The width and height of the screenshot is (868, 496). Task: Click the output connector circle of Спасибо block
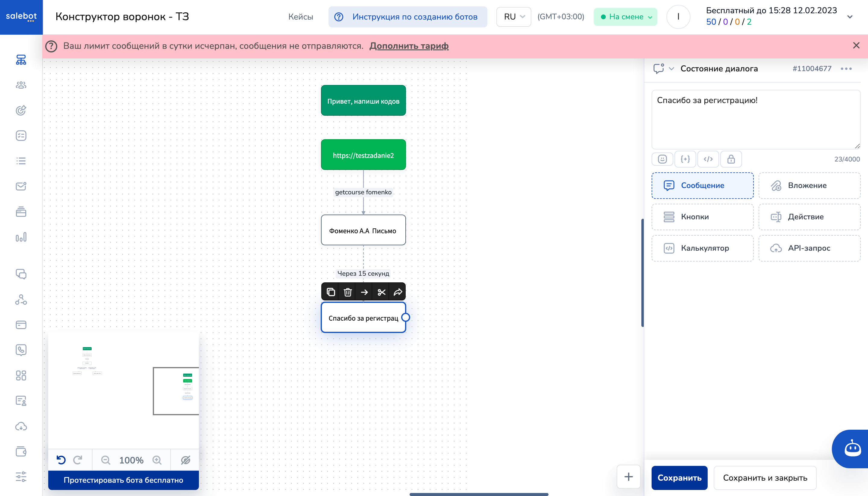point(405,317)
